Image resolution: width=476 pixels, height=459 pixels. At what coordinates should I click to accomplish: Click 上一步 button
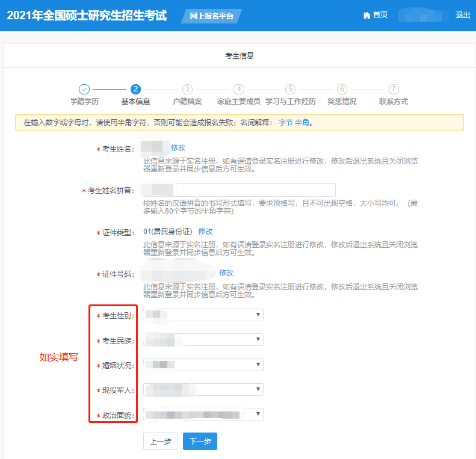[x=160, y=442]
